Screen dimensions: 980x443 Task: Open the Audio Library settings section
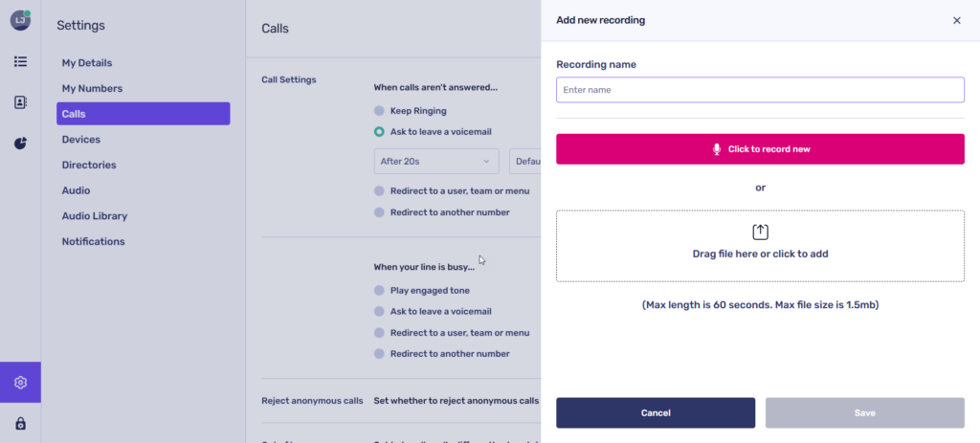95,216
